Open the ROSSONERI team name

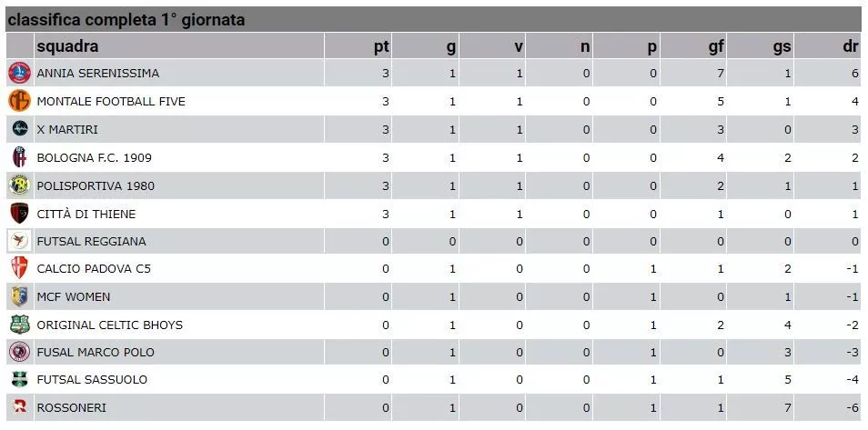pos(71,408)
